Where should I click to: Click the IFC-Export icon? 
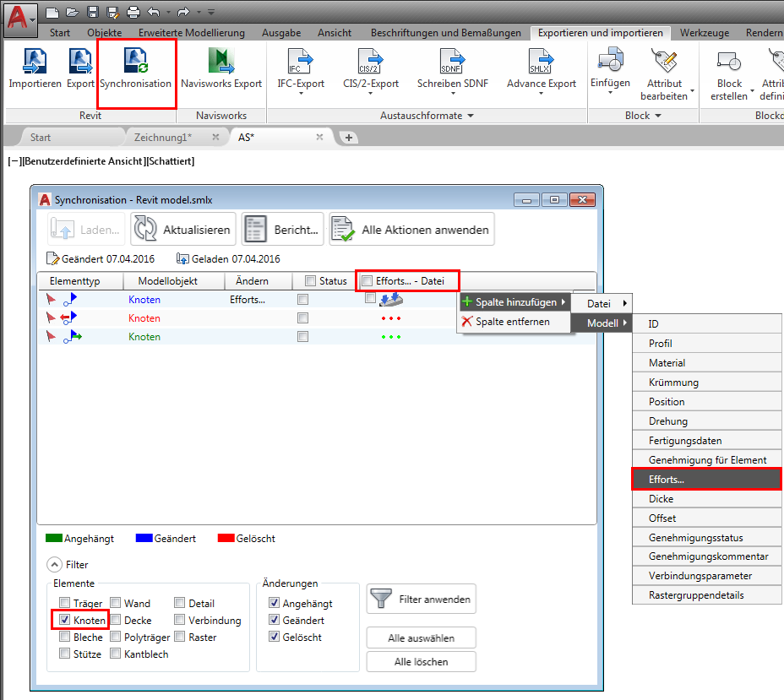tap(301, 61)
